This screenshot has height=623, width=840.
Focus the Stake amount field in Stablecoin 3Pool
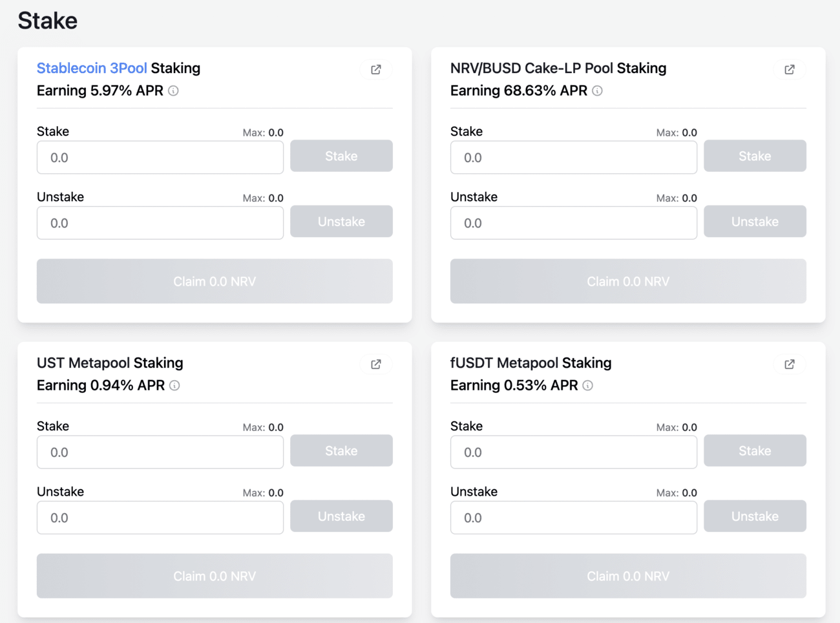click(x=160, y=158)
